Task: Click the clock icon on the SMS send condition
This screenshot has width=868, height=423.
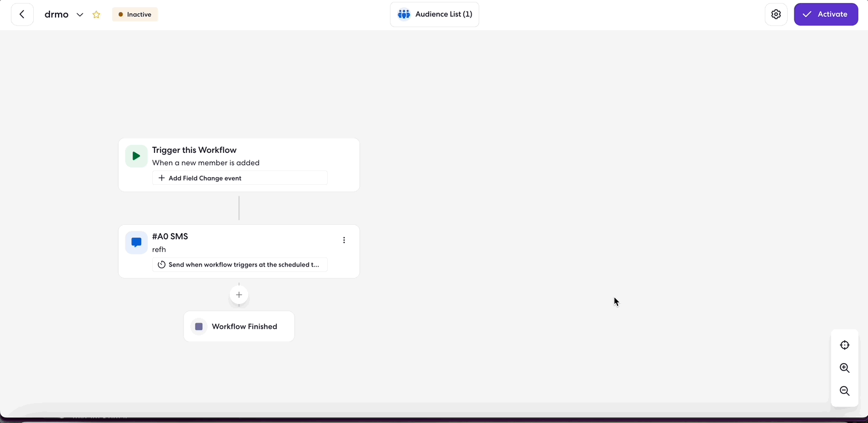Action: click(x=161, y=264)
